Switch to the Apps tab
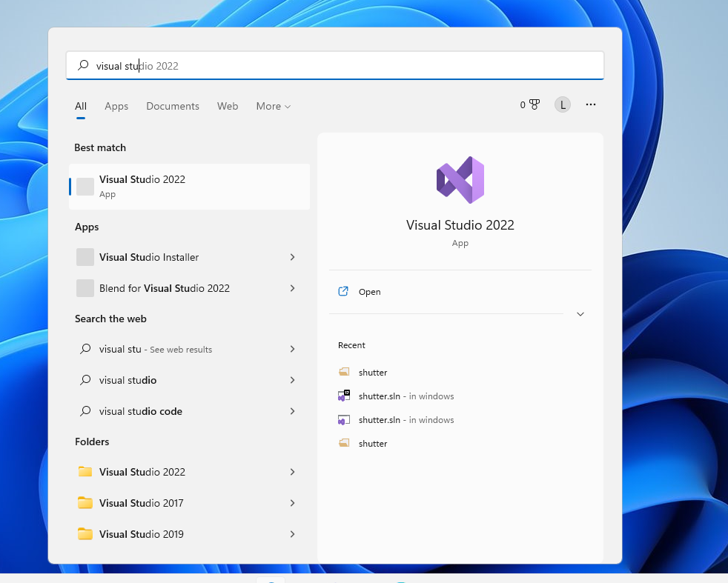This screenshot has width=728, height=583. tap(116, 106)
